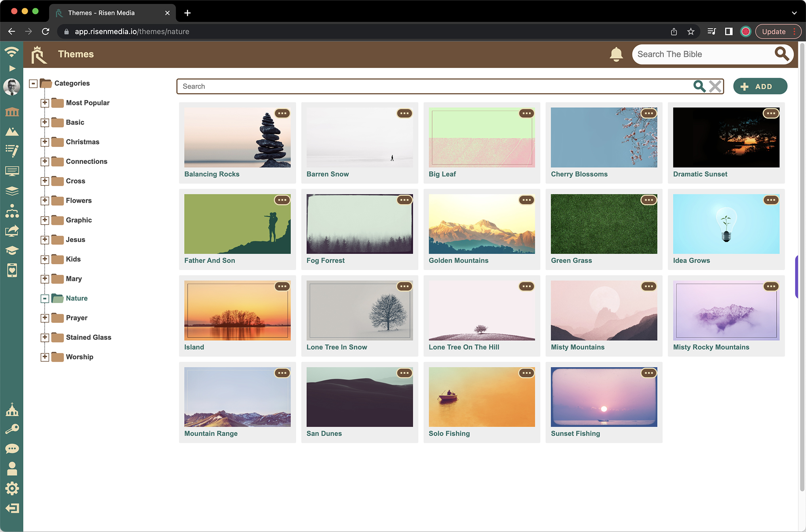Select the monitor display icon in sidebar
This screenshot has height=532, width=806.
pos(12,171)
